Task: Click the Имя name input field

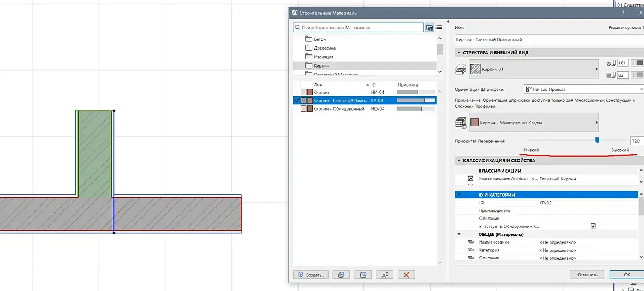Action: coord(550,40)
